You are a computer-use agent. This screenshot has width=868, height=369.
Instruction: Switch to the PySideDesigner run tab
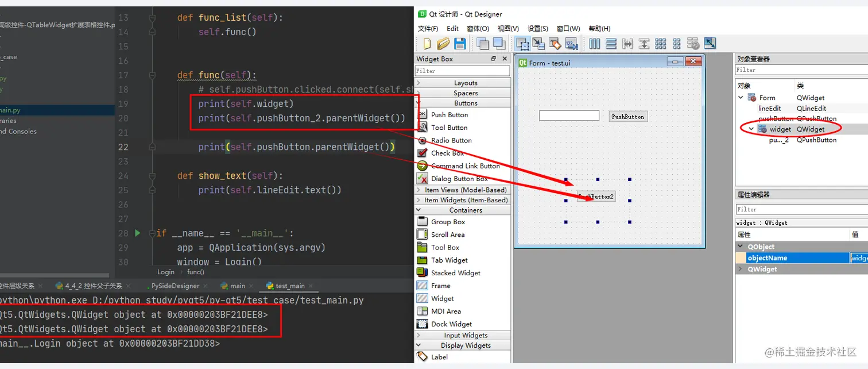(x=175, y=286)
